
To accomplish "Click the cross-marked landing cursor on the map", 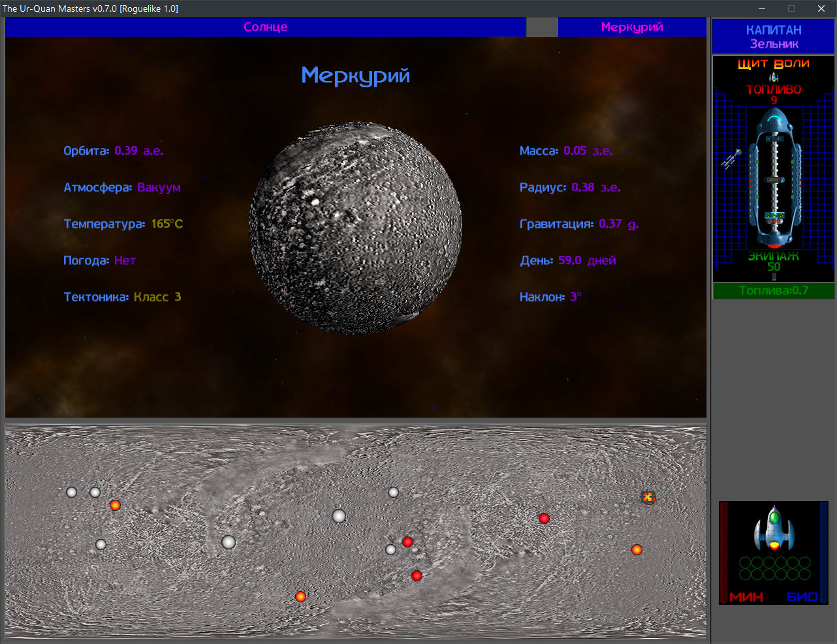I will click(648, 497).
